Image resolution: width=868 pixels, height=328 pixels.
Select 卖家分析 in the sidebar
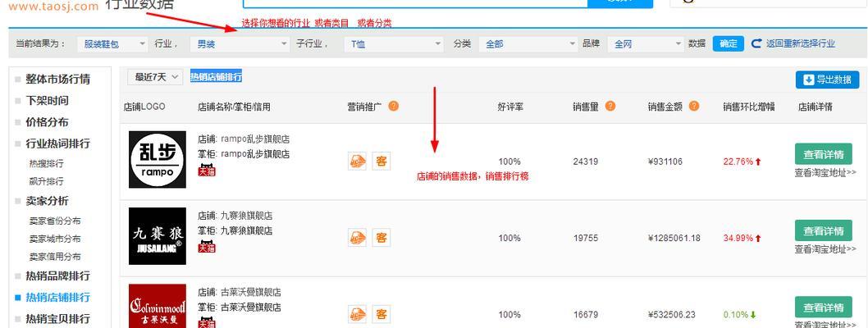(x=47, y=201)
